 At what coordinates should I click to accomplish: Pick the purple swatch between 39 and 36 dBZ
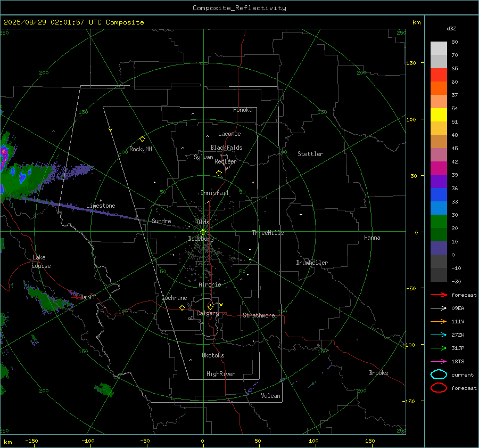click(439, 182)
